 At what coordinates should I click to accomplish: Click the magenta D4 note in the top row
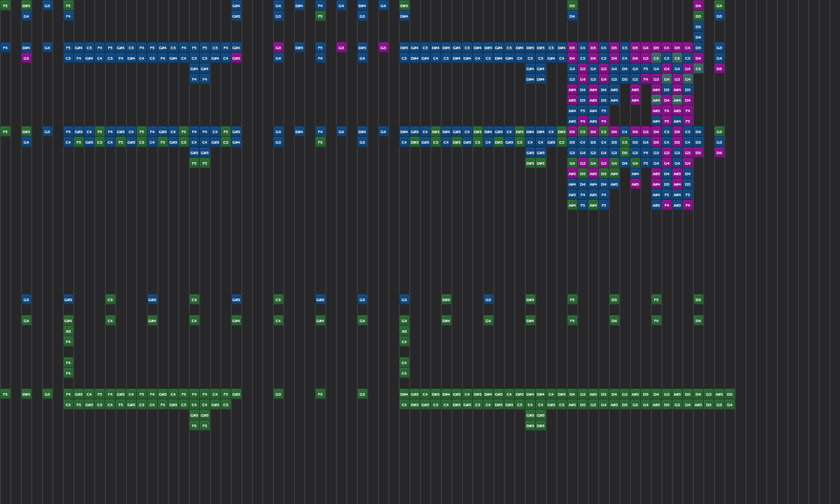point(698,5)
